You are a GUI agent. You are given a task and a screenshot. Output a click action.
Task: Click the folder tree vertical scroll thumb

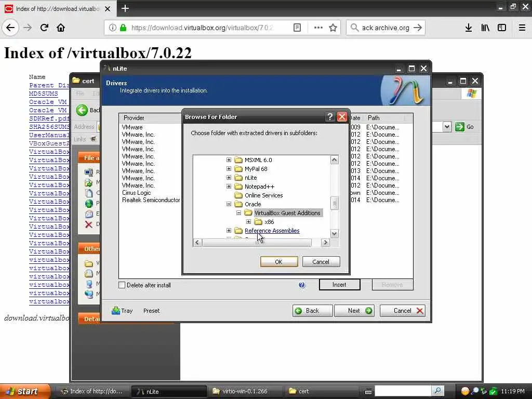334,203
